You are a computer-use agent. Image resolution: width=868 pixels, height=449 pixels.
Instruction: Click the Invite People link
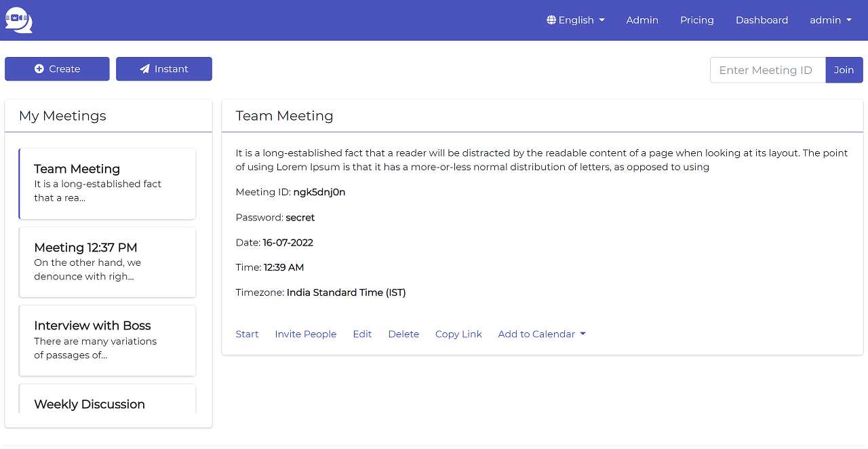coord(306,334)
